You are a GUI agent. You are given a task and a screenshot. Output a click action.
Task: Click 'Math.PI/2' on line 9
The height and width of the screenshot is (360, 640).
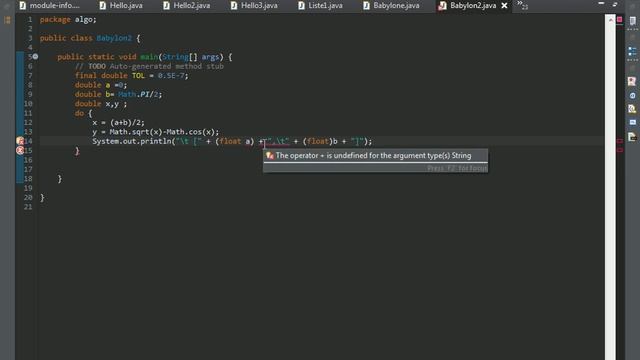coord(140,94)
